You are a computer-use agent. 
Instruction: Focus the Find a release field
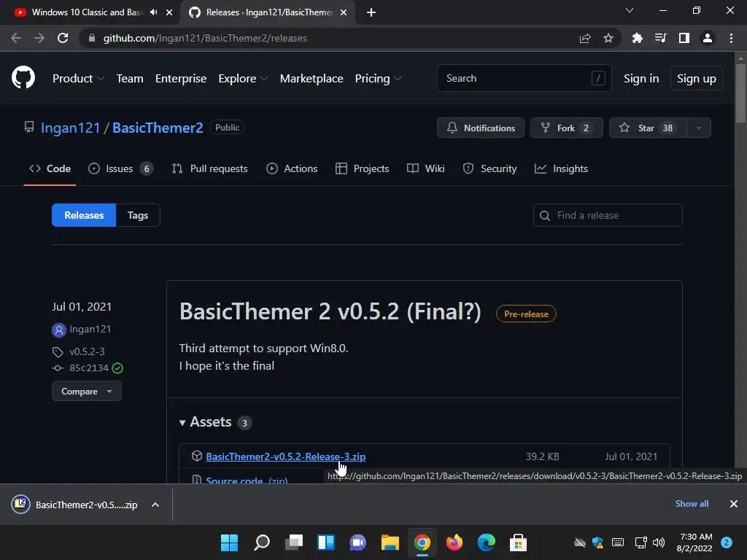(608, 215)
